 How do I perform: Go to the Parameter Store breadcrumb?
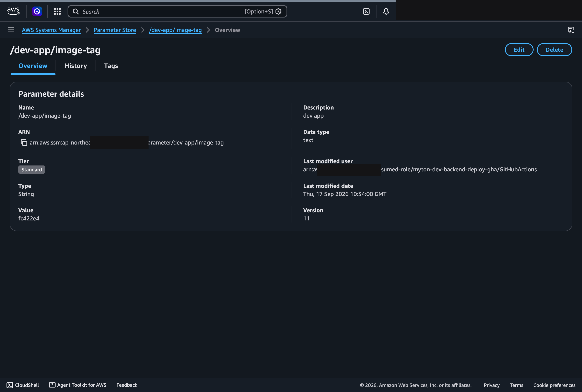pos(115,30)
